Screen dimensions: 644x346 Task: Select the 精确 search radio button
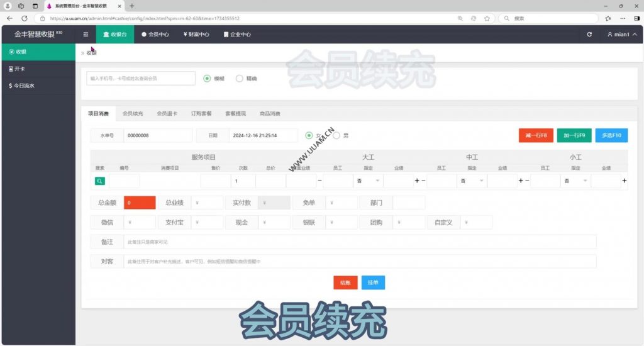[239, 79]
